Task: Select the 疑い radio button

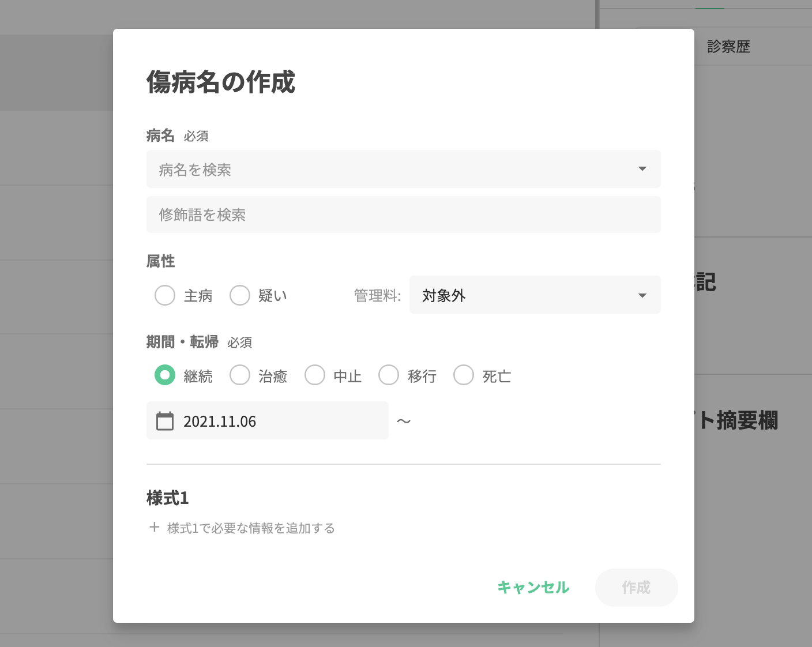Action: [240, 295]
